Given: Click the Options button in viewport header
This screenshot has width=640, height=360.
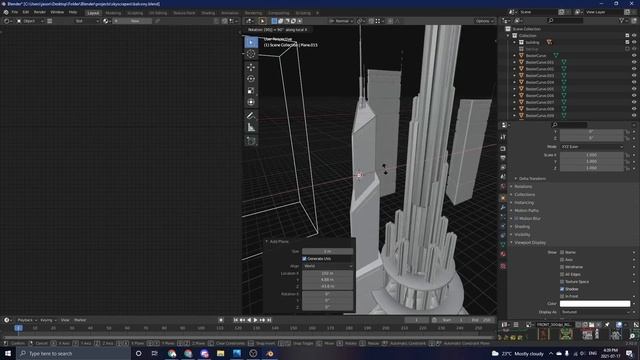Looking at the screenshot, I should pos(484,21).
